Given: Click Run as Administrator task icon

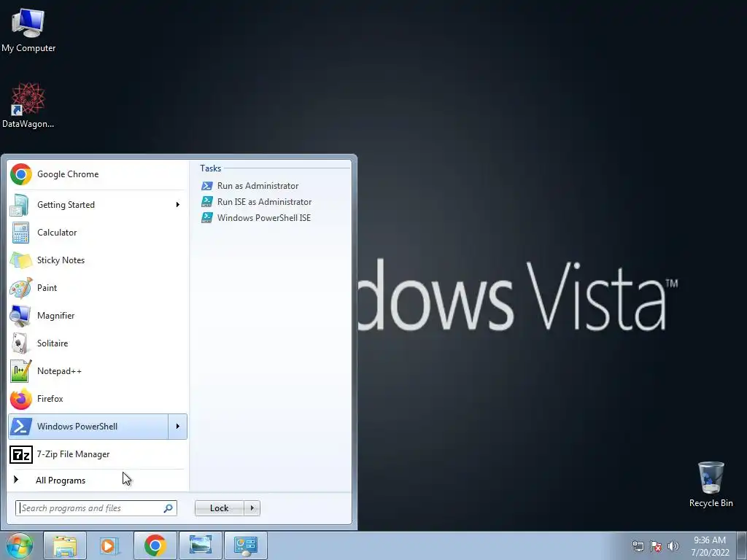Looking at the screenshot, I should coord(206,186).
